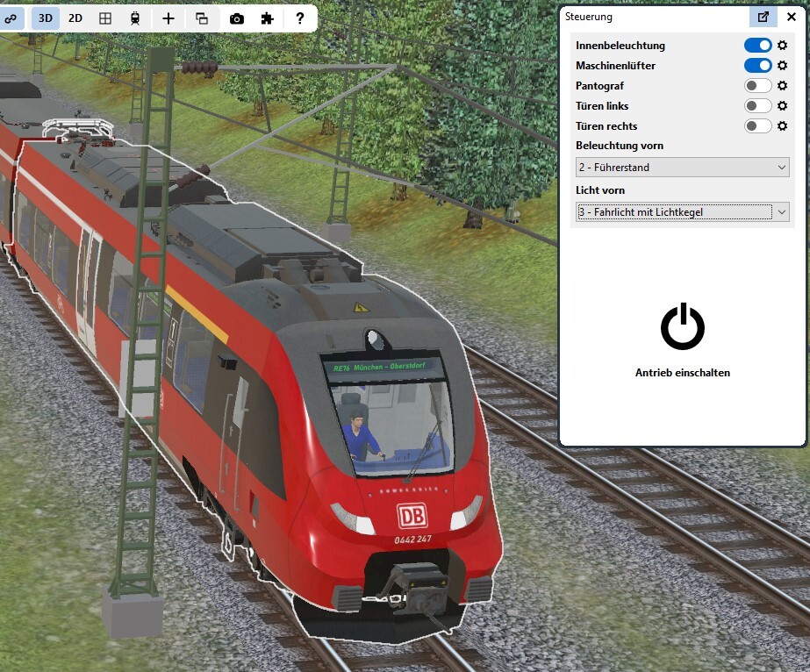810x672 pixels.
Task: Click the train vehicle icon
Action: click(x=135, y=18)
